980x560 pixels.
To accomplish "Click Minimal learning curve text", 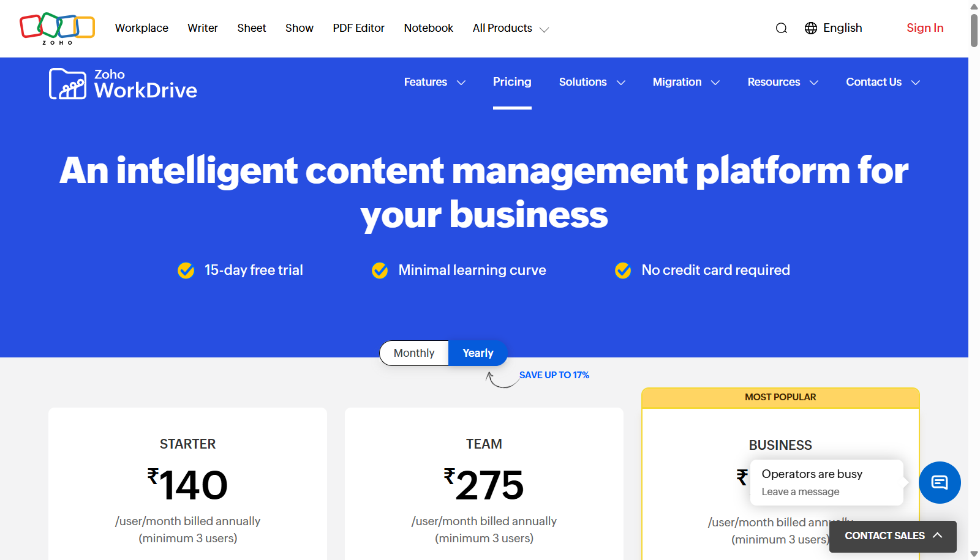I will tap(472, 271).
